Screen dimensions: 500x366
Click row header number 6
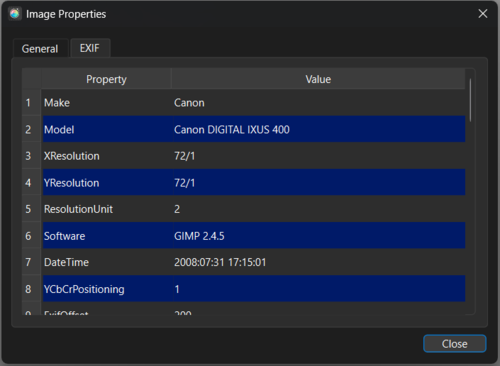pos(32,236)
